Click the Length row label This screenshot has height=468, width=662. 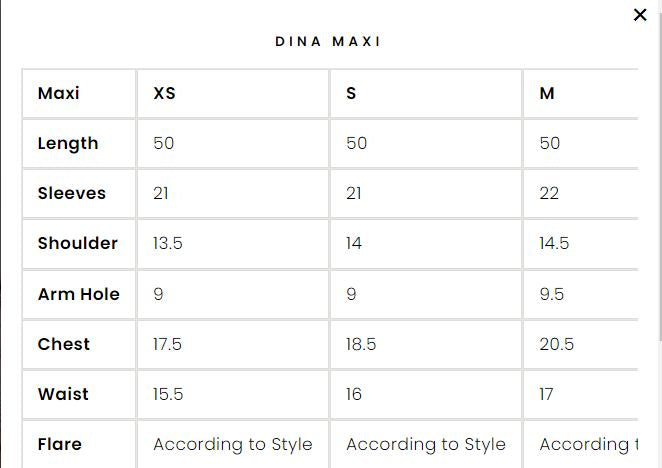68,143
